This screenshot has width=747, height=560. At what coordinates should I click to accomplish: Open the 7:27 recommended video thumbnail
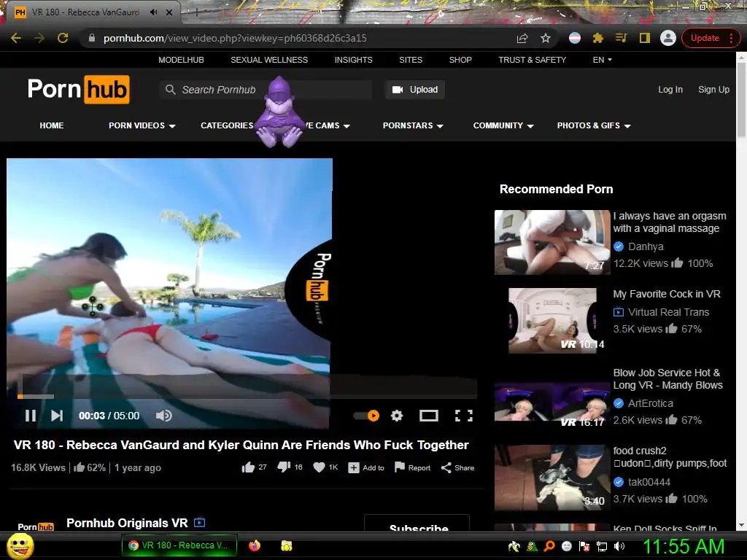pyautogui.click(x=552, y=242)
